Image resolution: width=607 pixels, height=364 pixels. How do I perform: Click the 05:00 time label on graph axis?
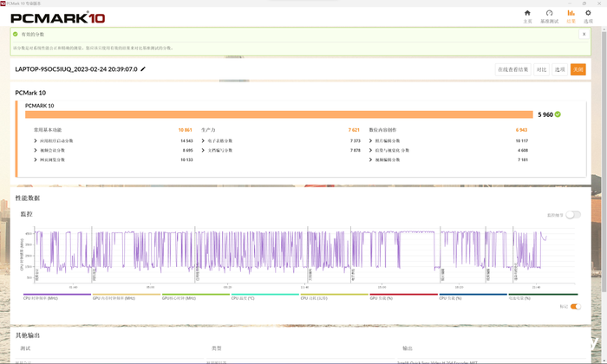pyautogui.click(x=151, y=287)
